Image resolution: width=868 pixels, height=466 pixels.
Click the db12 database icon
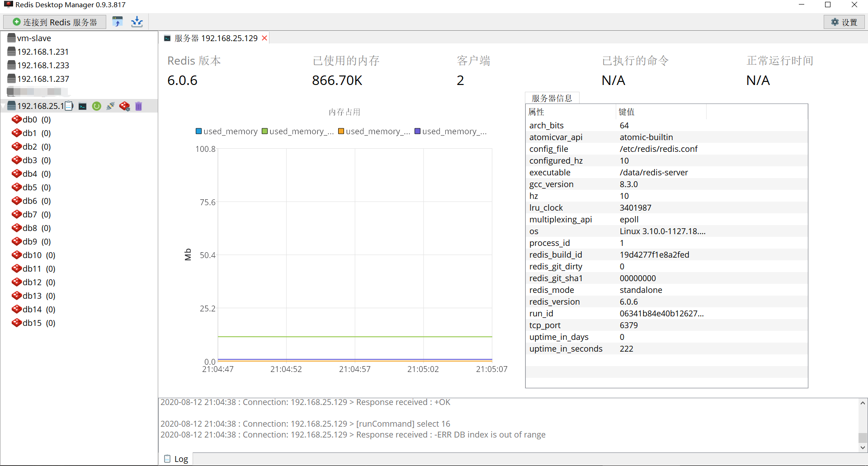pos(17,282)
